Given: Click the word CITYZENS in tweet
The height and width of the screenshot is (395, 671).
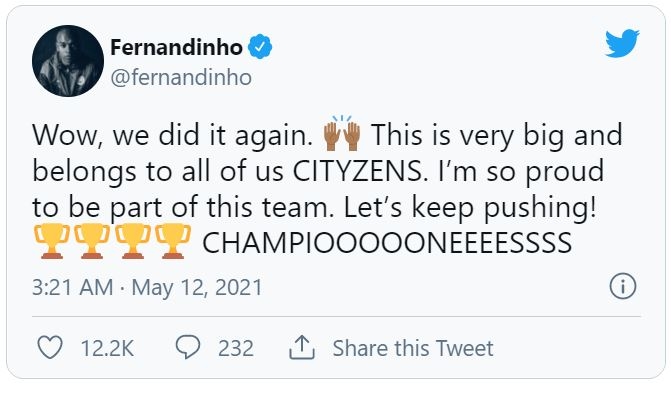Looking at the screenshot, I should coord(357,171).
